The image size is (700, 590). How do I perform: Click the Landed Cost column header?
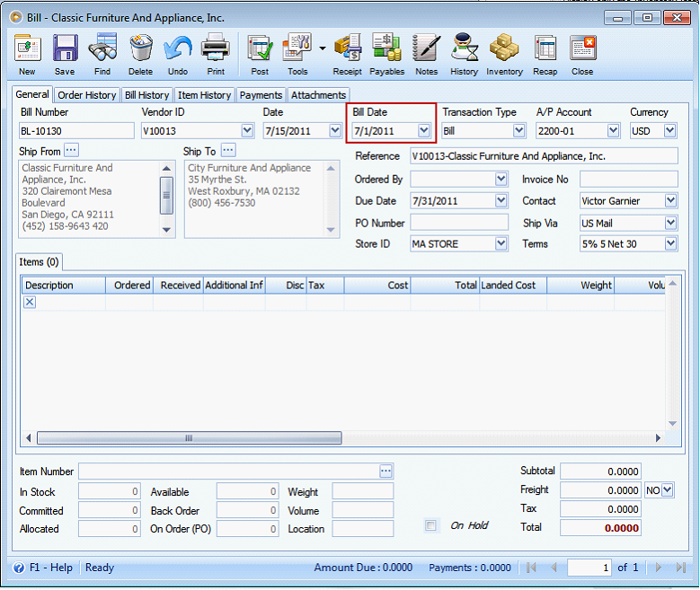513,286
